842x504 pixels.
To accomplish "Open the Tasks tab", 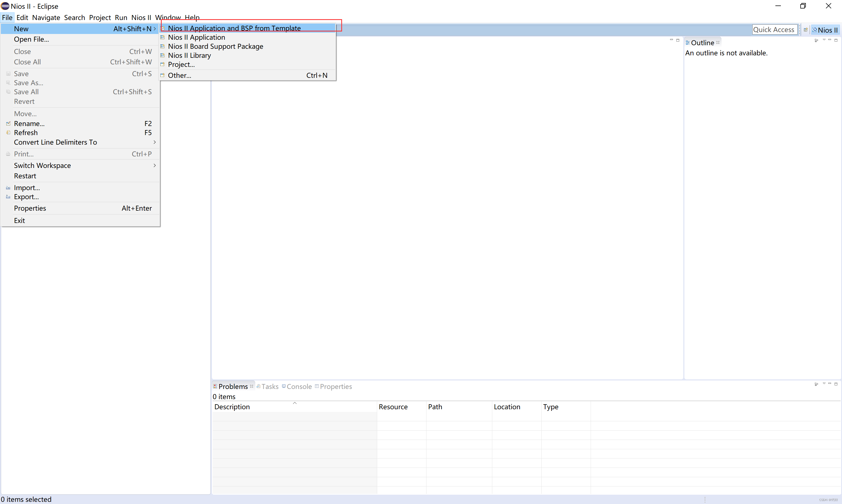I will 270,386.
